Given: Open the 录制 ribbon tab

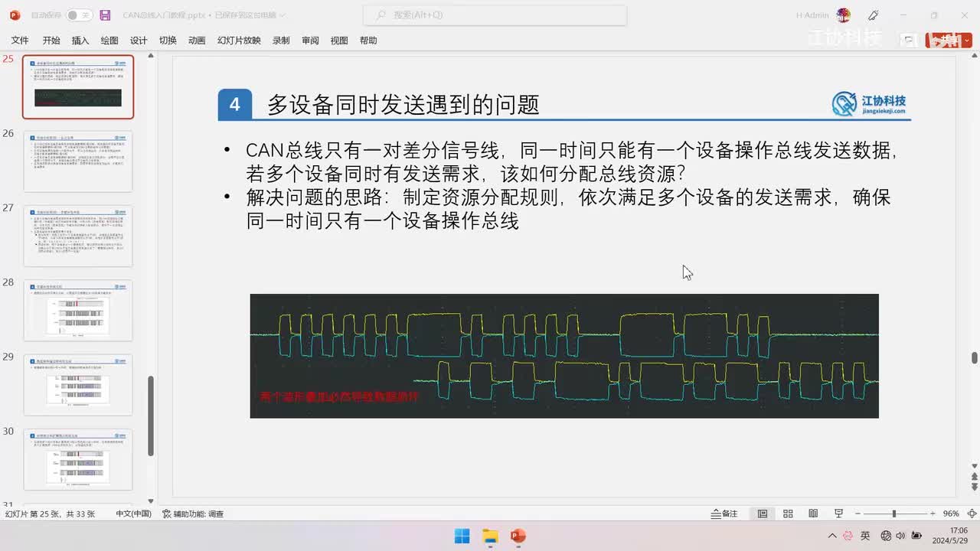Looking at the screenshot, I should (281, 41).
